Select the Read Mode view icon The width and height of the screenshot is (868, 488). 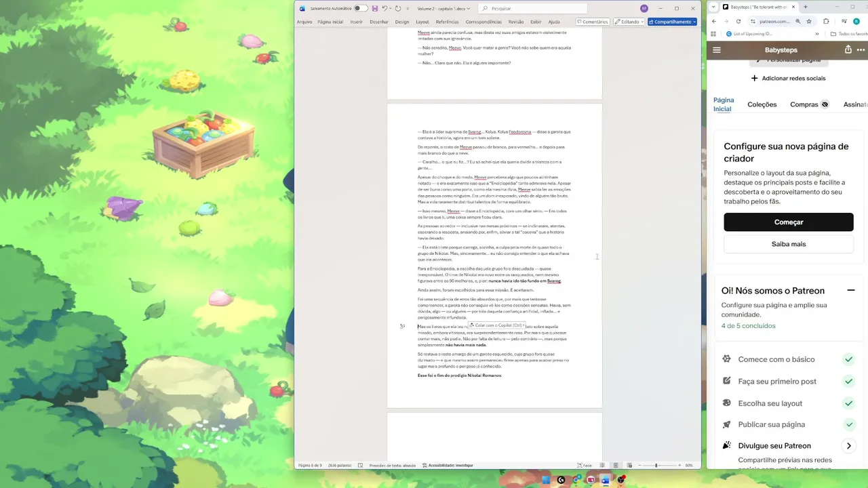click(x=601, y=466)
